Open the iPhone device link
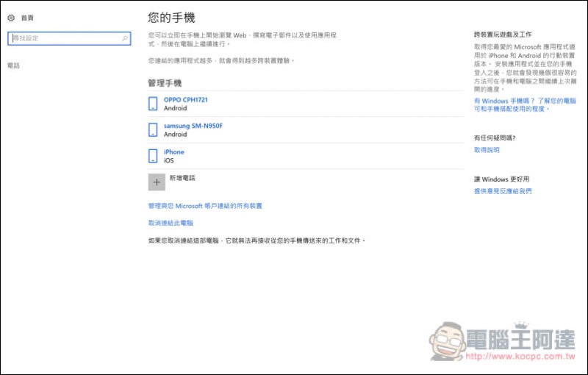Viewport: 588px width, 375px height. pyautogui.click(x=174, y=152)
